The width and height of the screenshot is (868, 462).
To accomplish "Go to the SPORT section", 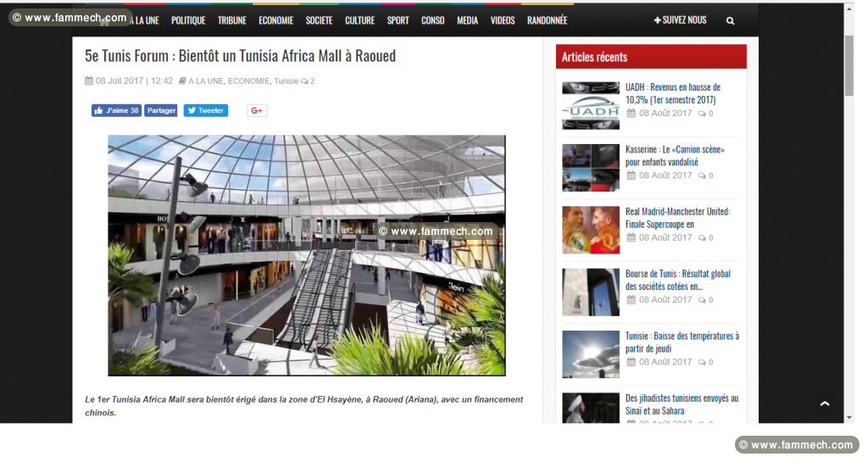I will [398, 20].
